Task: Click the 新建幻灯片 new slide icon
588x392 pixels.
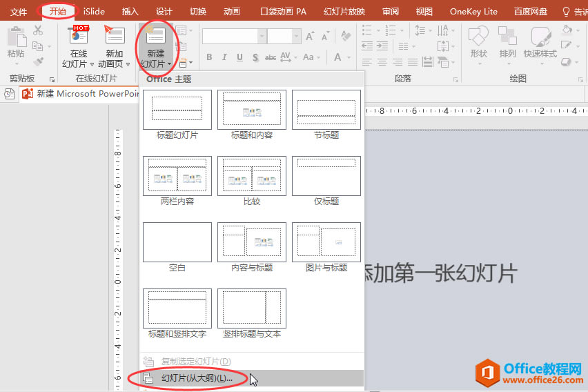Action: coord(155,36)
